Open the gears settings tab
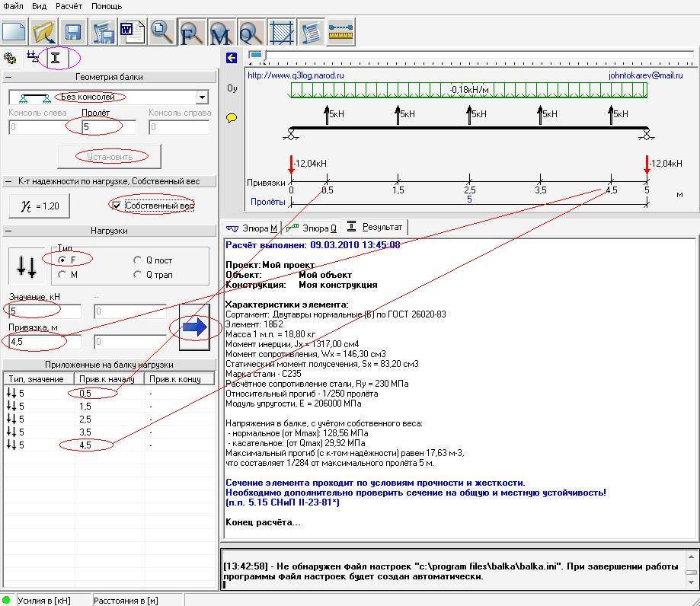700x606 pixels. (10, 58)
